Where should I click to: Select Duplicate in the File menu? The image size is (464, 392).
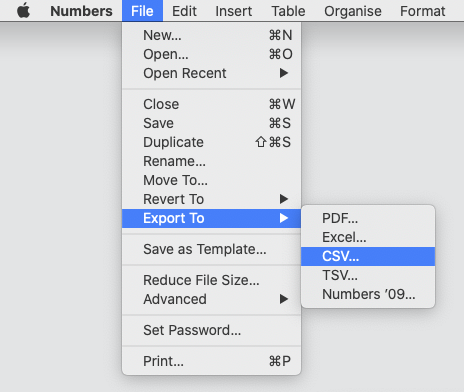[211, 142]
